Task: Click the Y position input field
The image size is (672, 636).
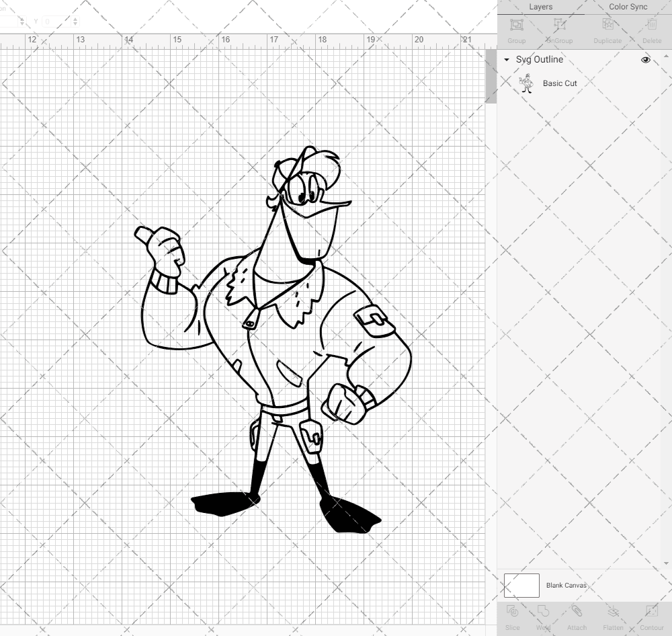Action: tap(57, 21)
